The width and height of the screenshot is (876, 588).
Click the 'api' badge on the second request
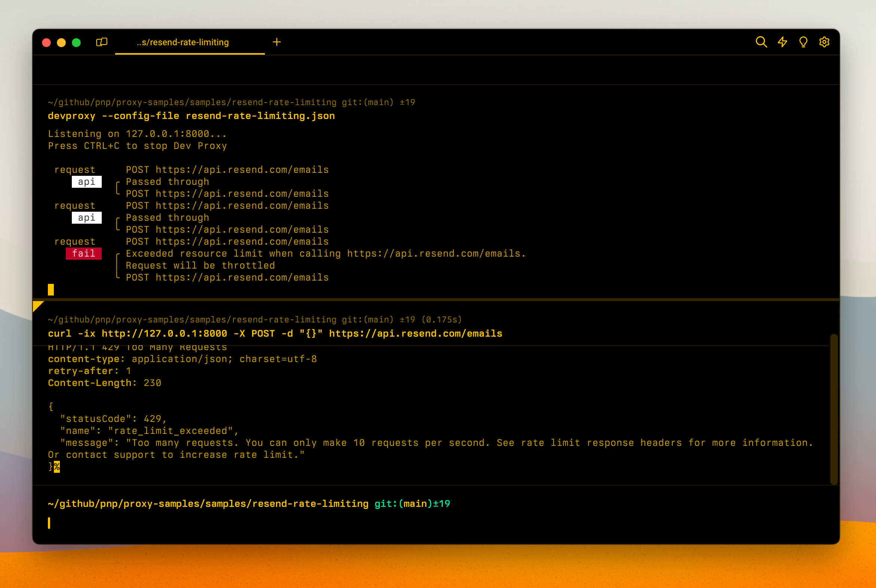[87, 217]
